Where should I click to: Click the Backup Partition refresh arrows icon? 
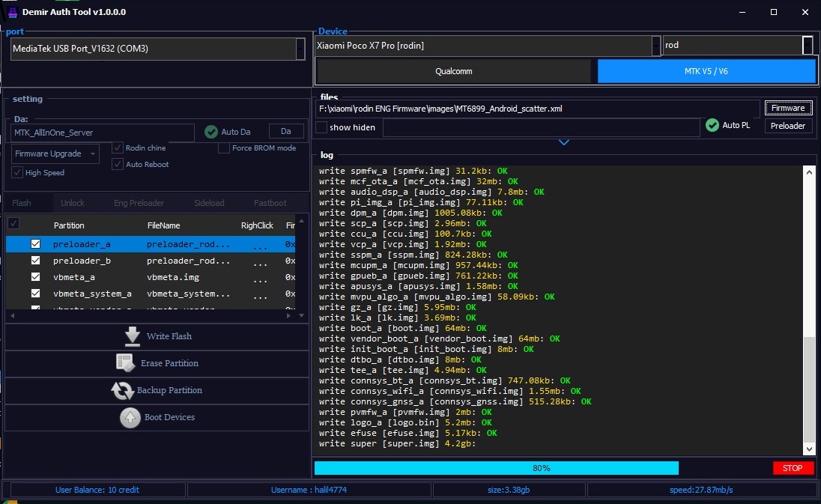click(122, 390)
